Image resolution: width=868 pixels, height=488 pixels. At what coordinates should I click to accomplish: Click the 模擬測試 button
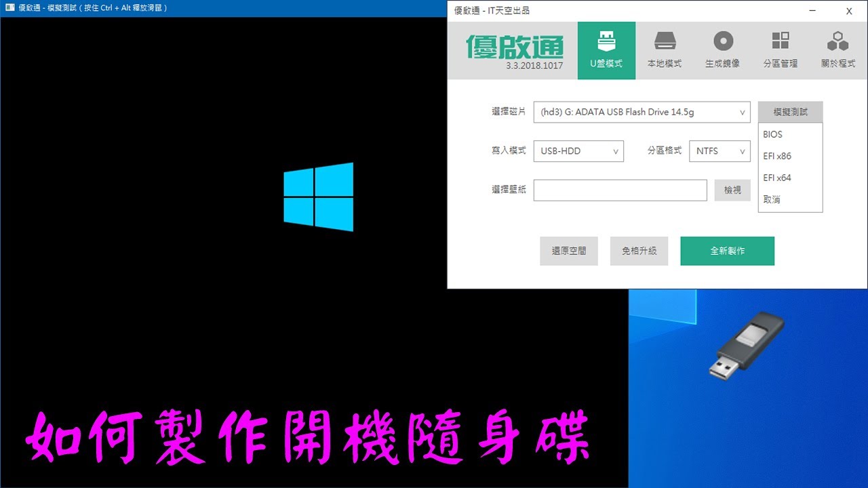point(791,112)
